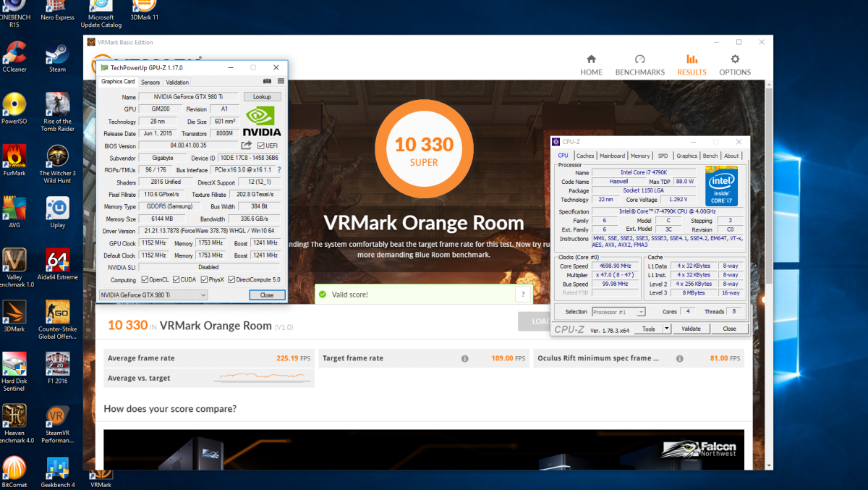This screenshot has width=868, height=490.
Task: Open the Memory tab in CPU-Z
Action: coord(640,156)
